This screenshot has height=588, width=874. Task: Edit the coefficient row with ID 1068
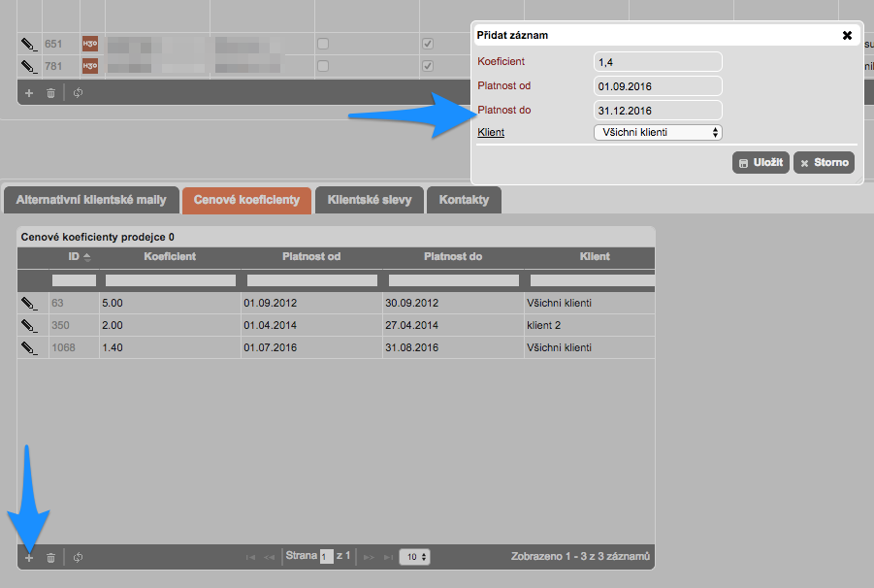(28, 347)
